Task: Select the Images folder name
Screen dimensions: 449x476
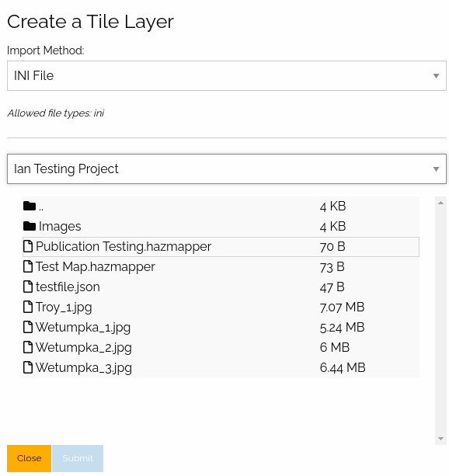Action: [x=60, y=227]
